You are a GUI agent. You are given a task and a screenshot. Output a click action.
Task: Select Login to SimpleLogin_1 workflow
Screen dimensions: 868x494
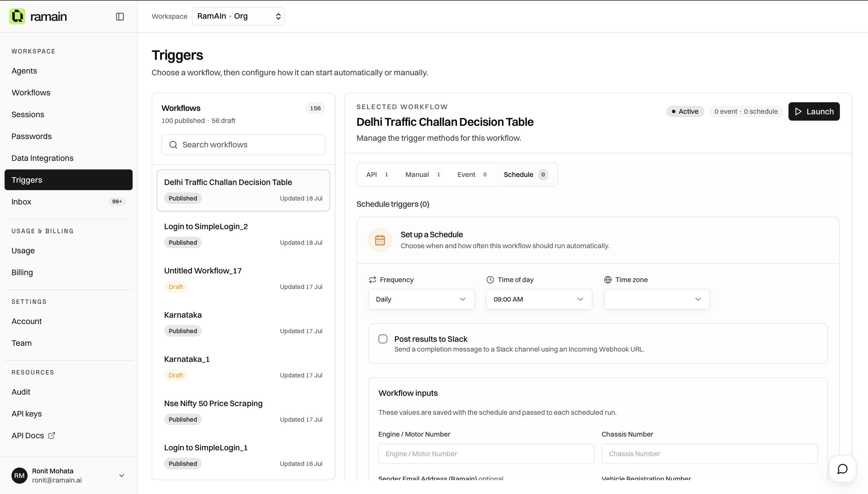click(243, 455)
